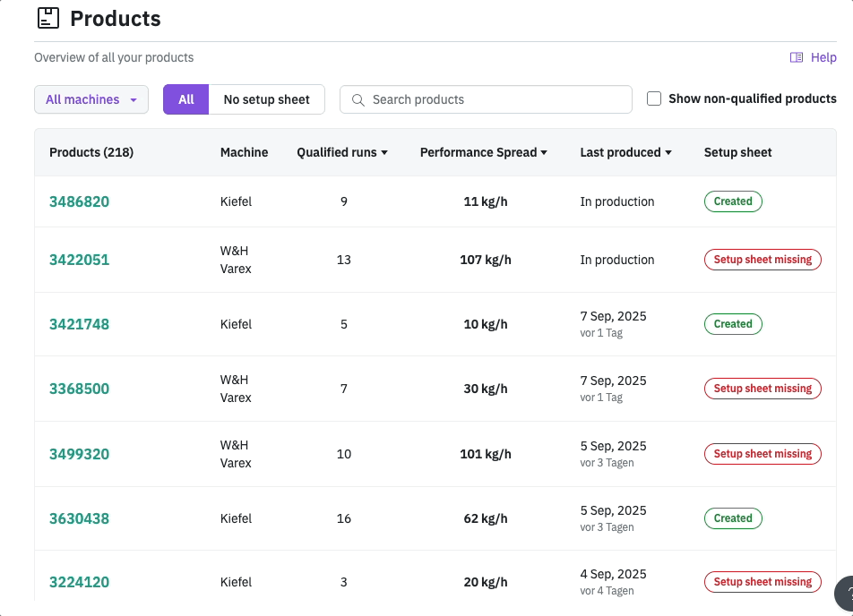Open the floating help bubble icon

click(x=846, y=593)
